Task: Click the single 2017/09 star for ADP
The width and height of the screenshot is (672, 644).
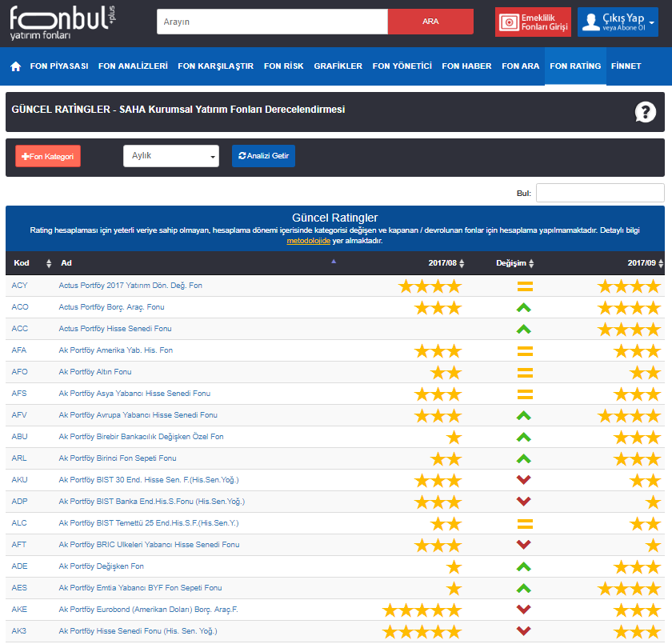Action: tap(653, 502)
